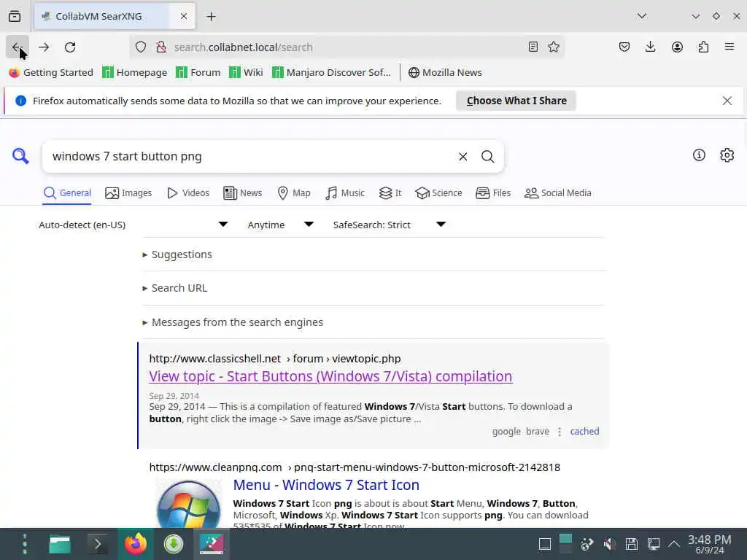Open the classicshell result options menu
The height and width of the screenshot is (560, 747).
(x=560, y=432)
